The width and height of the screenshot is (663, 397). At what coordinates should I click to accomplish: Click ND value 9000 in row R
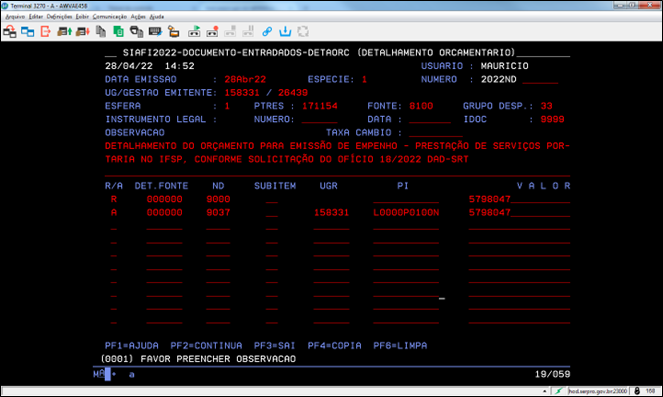click(218, 199)
